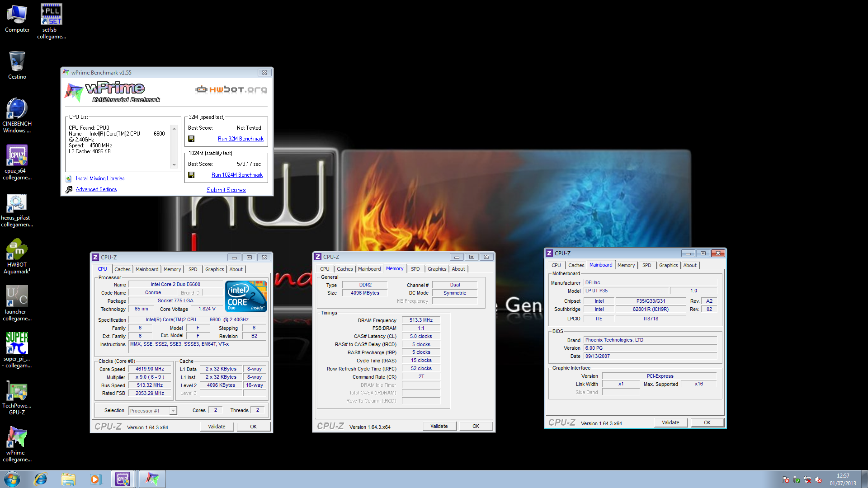Open Advanced Settings link in wPrime

pyautogui.click(x=96, y=189)
